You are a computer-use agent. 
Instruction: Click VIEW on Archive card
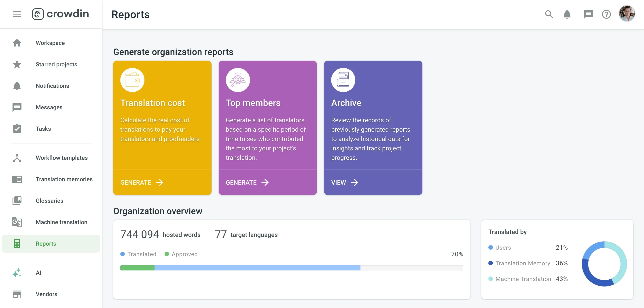[x=345, y=182]
